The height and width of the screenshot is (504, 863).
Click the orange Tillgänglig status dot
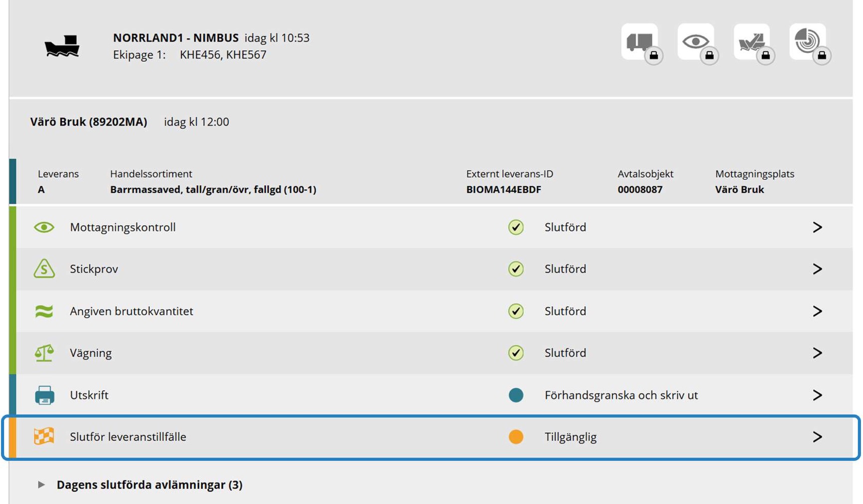516,437
